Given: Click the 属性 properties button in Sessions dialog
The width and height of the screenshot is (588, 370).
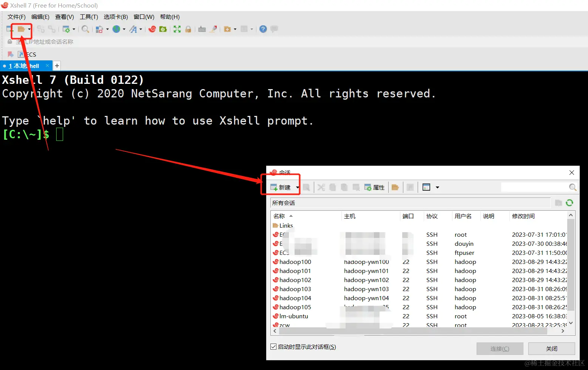Looking at the screenshot, I should point(374,187).
